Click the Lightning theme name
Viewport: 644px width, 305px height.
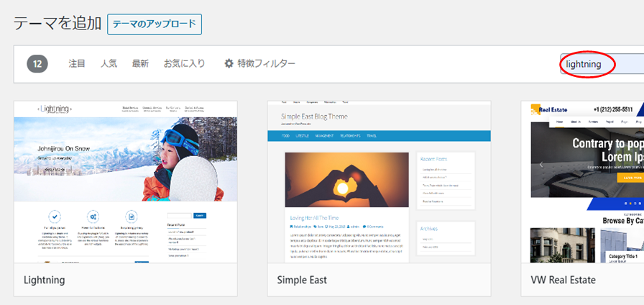tap(45, 280)
